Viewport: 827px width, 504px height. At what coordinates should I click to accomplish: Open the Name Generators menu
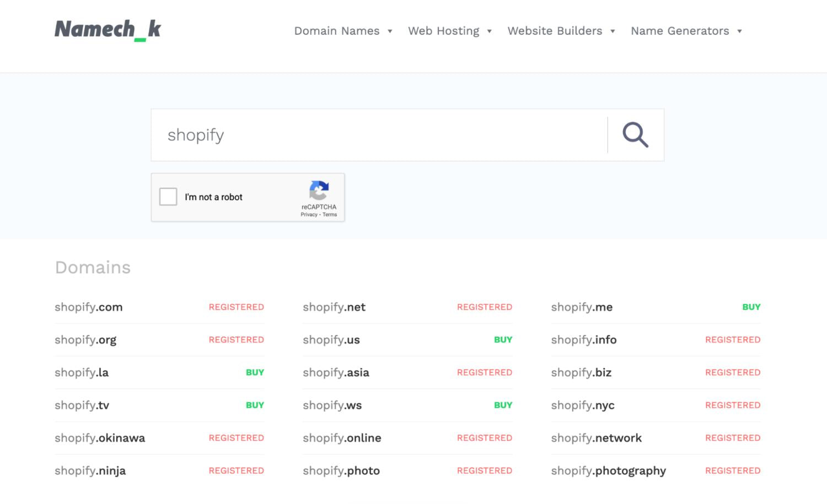680,31
